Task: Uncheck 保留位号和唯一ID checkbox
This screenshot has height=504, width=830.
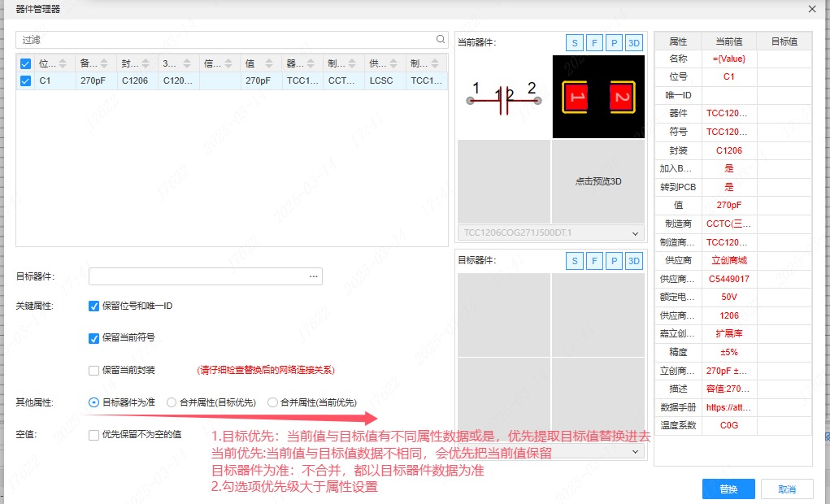Action: coord(94,306)
